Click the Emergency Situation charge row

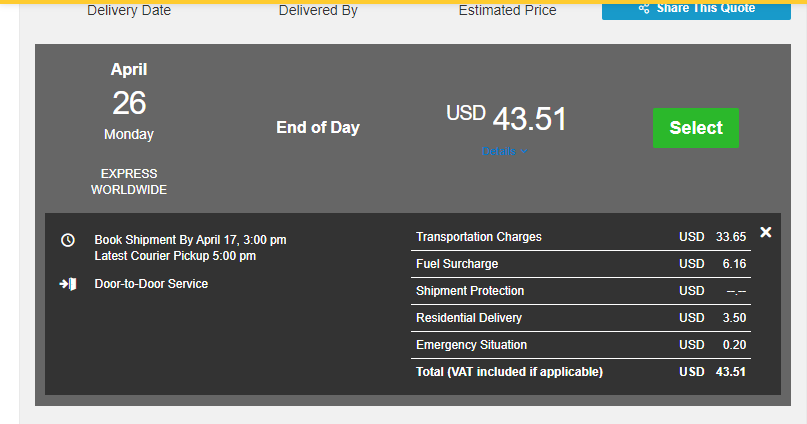point(581,345)
